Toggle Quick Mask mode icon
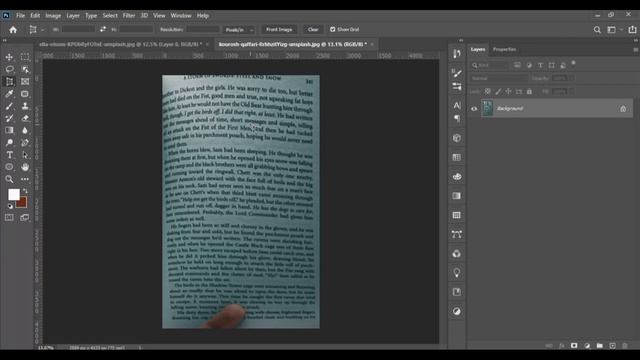 point(9,218)
